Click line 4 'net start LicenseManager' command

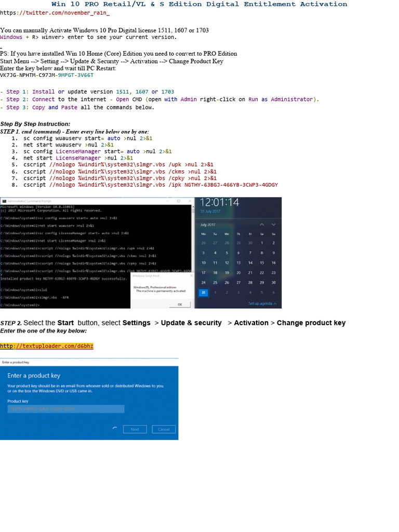click(x=78, y=158)
